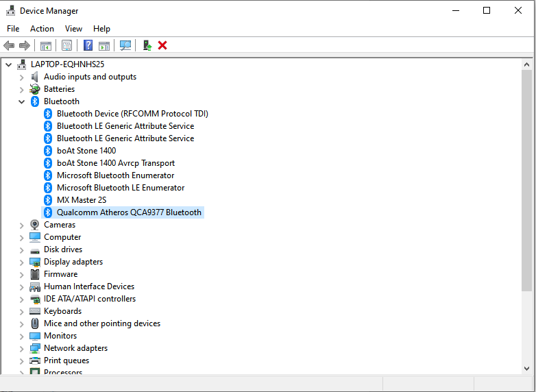Click the scrollbar up arrow
This screenshot has height=392, width=536.
point(526,64)
